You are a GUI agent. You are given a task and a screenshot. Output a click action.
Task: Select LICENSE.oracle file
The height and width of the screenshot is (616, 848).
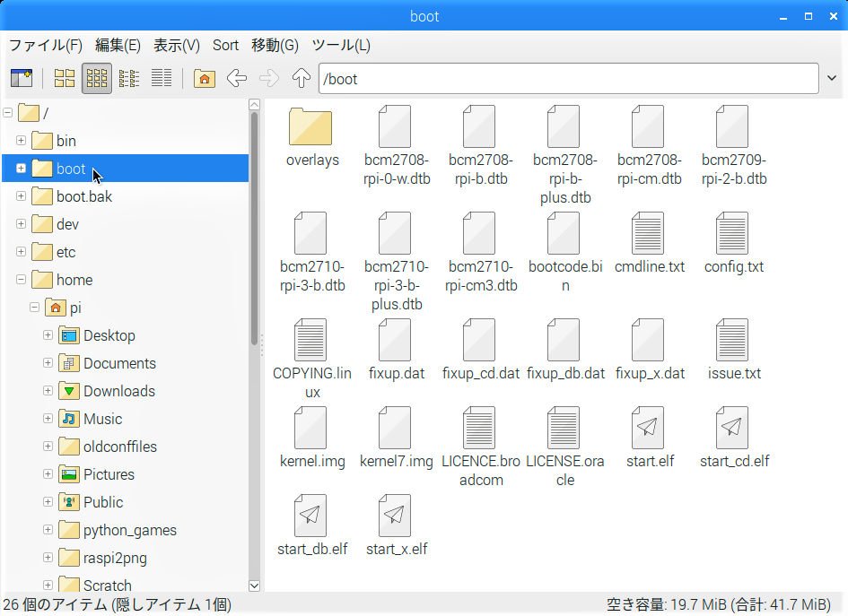(564, 428)
